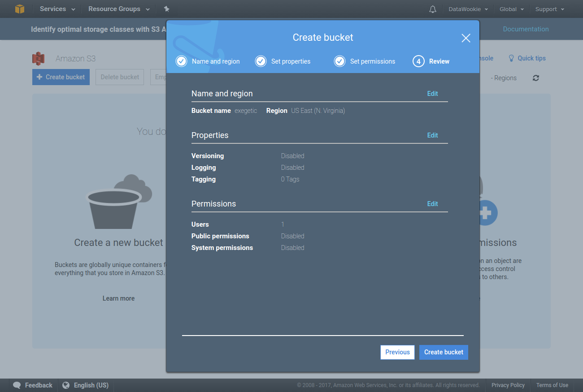
Task: Click the Quick tips lightbulb icon
Action: tap(511, 58)
